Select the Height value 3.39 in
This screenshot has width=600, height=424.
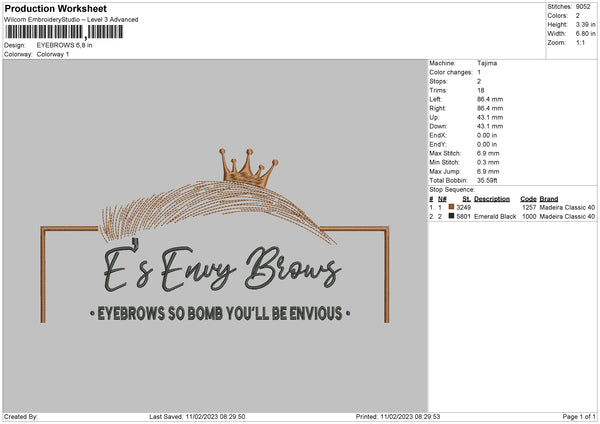point(585,24)
